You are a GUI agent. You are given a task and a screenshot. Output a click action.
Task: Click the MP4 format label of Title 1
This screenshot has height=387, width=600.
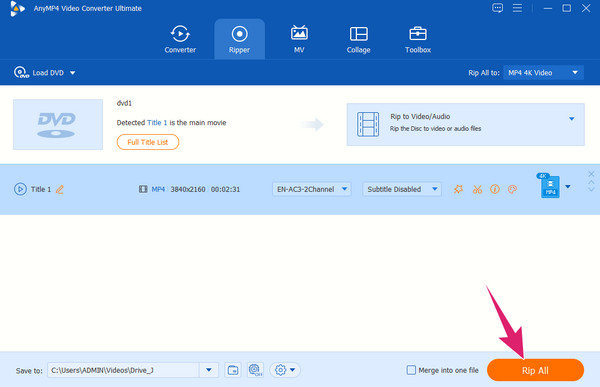158,189
